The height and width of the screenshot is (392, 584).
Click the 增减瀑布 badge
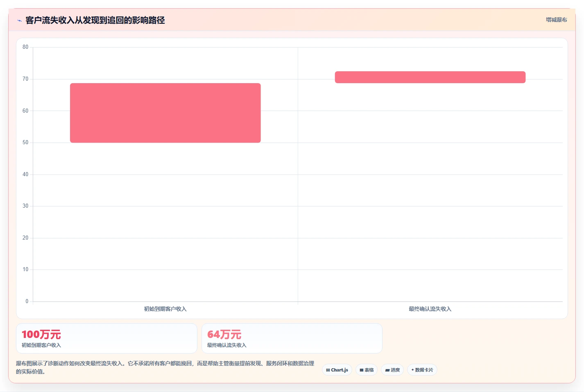(x=556, y=20)
